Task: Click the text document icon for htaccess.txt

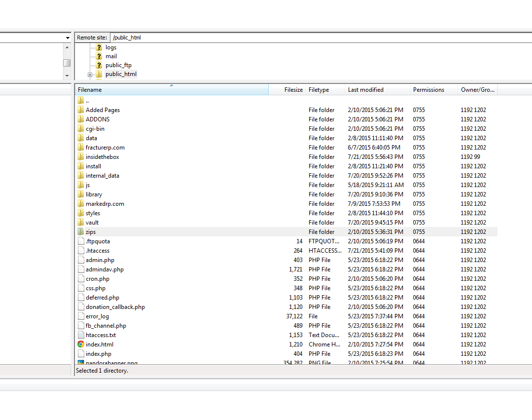Action: click(81, 335)
